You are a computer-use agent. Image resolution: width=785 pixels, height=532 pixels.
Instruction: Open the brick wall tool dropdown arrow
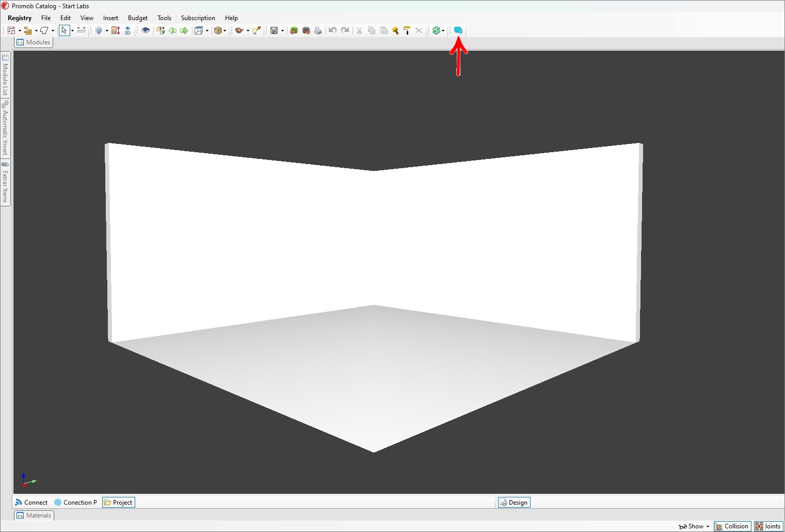point(36,30)
